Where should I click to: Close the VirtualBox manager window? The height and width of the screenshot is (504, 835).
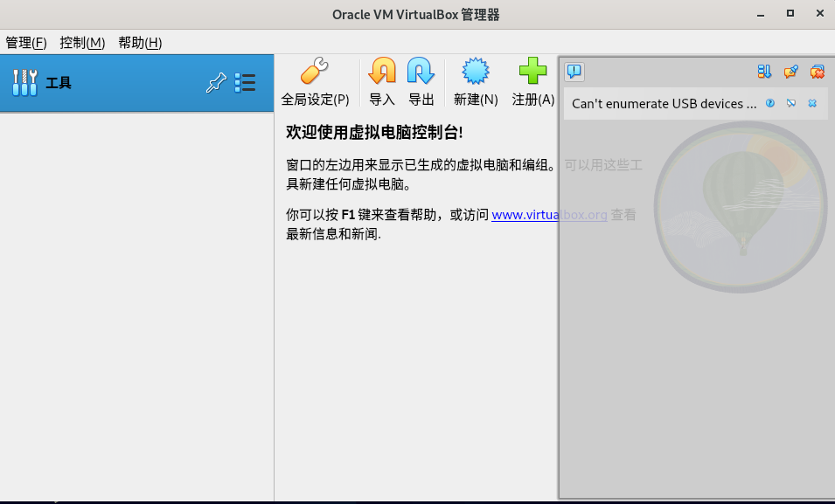tap(820, 14)
